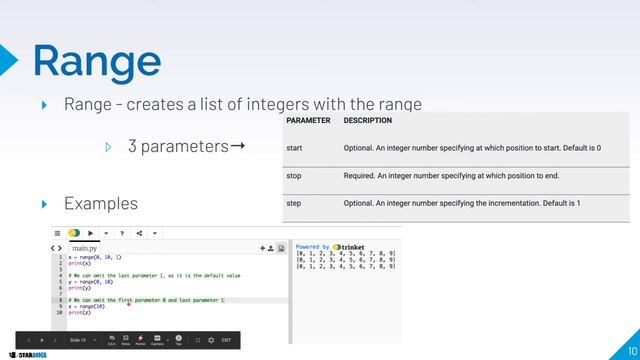Viewport: 640px width, 360px height.
Task: Click code line z = range(10)
Action: click(x=87, y=306)
